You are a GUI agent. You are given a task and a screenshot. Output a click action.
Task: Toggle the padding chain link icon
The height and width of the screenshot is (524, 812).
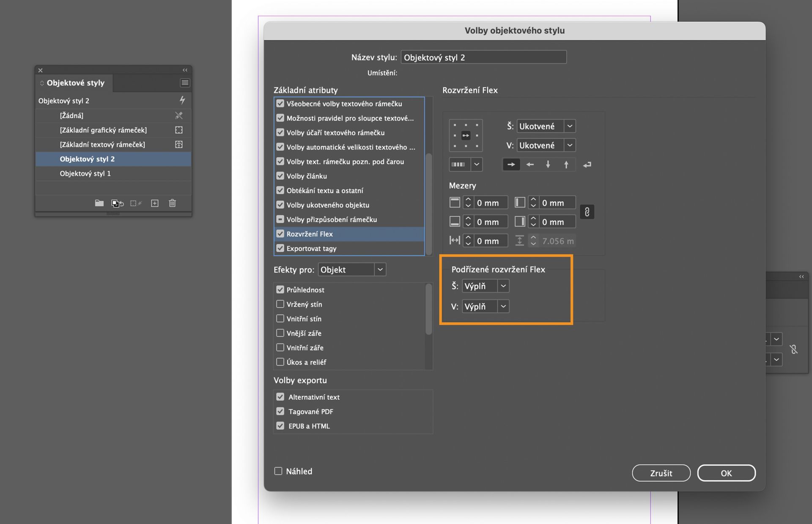[587, 212]
